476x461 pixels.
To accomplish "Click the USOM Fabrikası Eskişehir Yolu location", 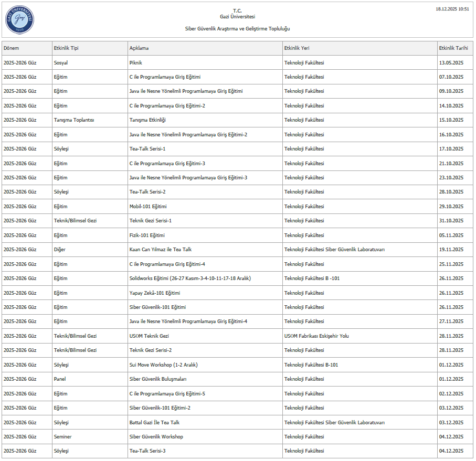I will [316, 336].
